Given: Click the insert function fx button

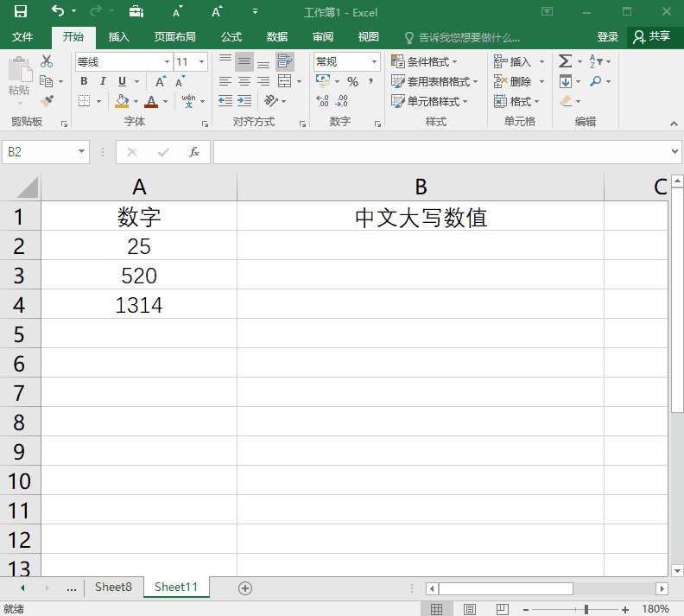Looking at the screenshot, I should (x=194, y=152).
